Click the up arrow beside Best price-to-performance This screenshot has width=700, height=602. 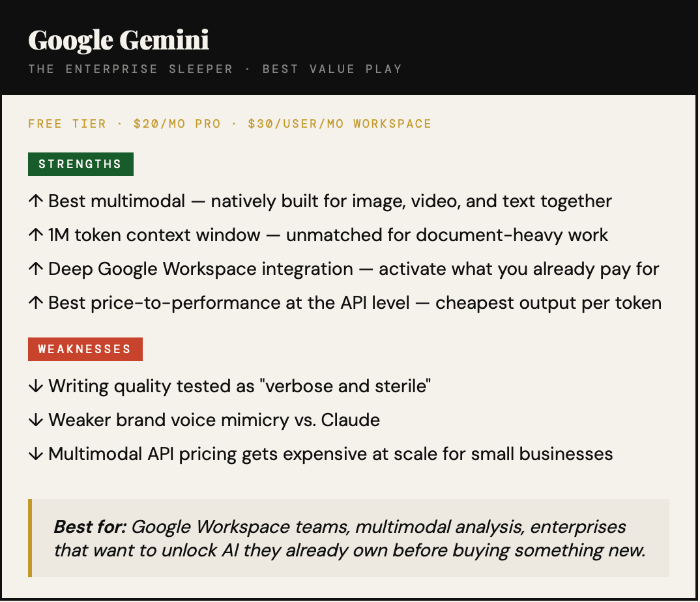pos(36,302)
